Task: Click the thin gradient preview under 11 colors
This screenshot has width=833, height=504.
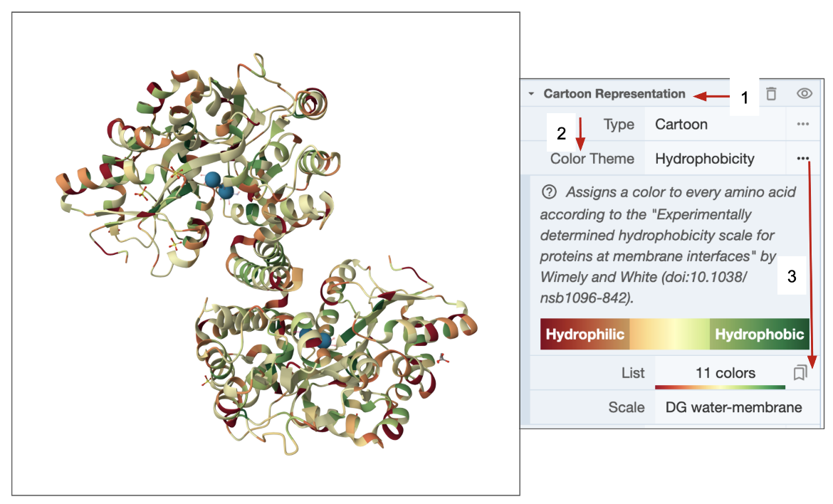Action: pos(719,387)
